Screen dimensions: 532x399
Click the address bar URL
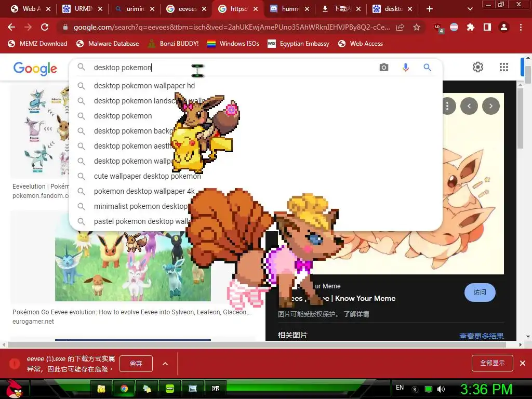point(231,27)
